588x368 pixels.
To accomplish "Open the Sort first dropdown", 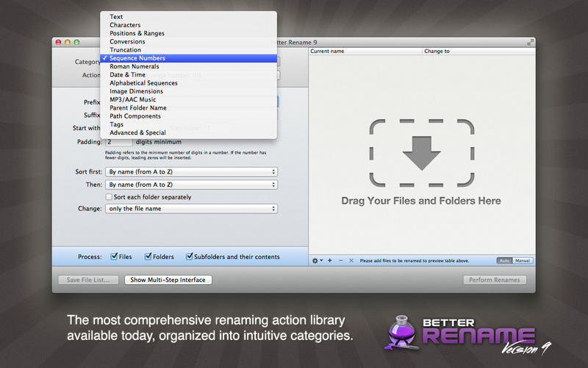I will 191,171.
